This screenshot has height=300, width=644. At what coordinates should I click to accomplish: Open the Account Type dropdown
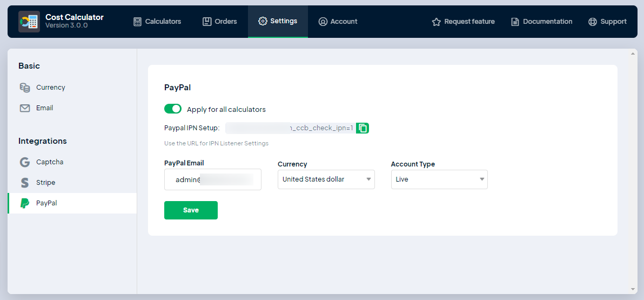pos(439,179)
